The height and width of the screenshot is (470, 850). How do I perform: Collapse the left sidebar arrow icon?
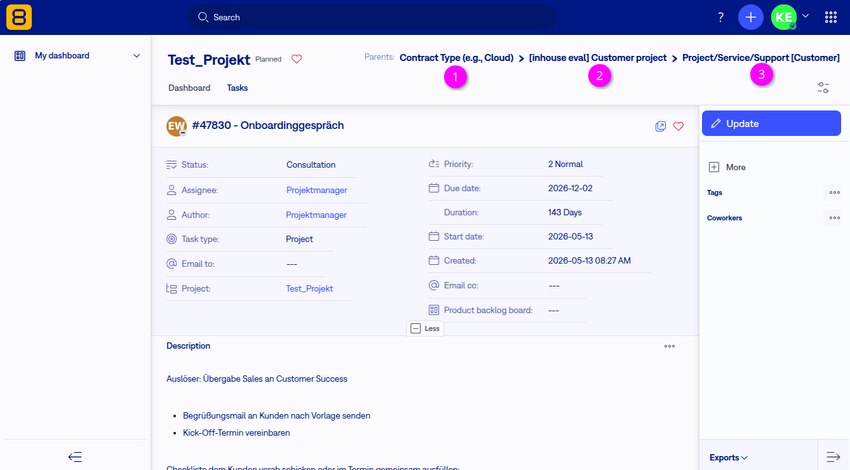coord(75,457)
